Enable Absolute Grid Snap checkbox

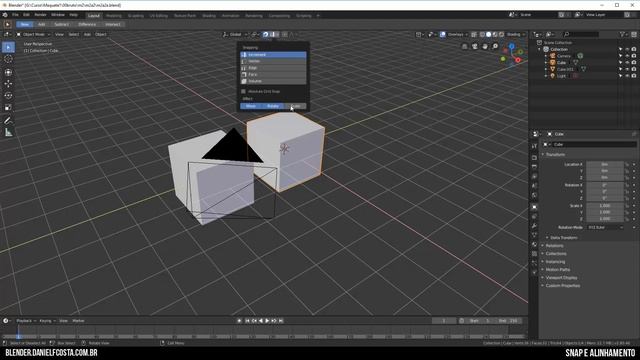[244, 91]
